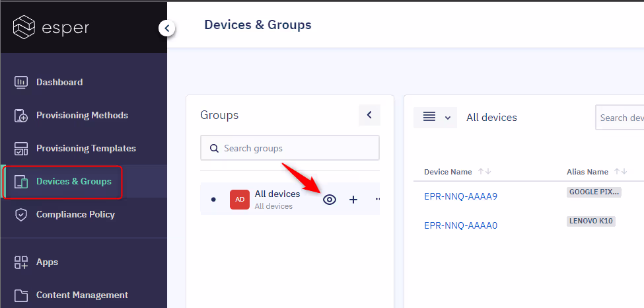Open the All devices more options menu

(x=377, y=200)
